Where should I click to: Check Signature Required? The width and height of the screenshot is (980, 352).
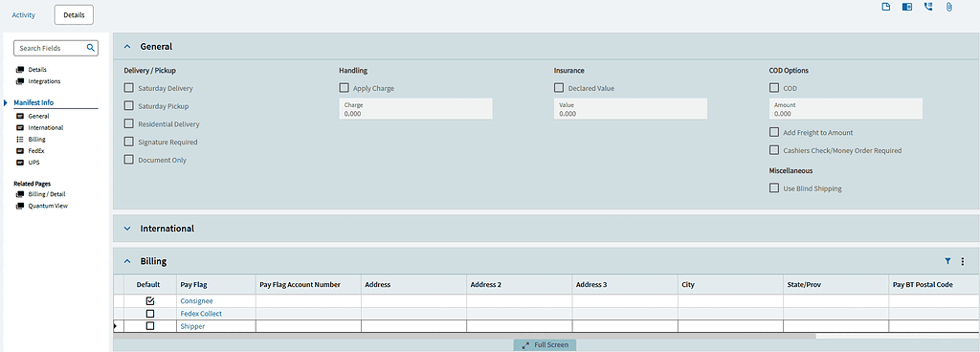pyautogui.click(x=129, y=142)
